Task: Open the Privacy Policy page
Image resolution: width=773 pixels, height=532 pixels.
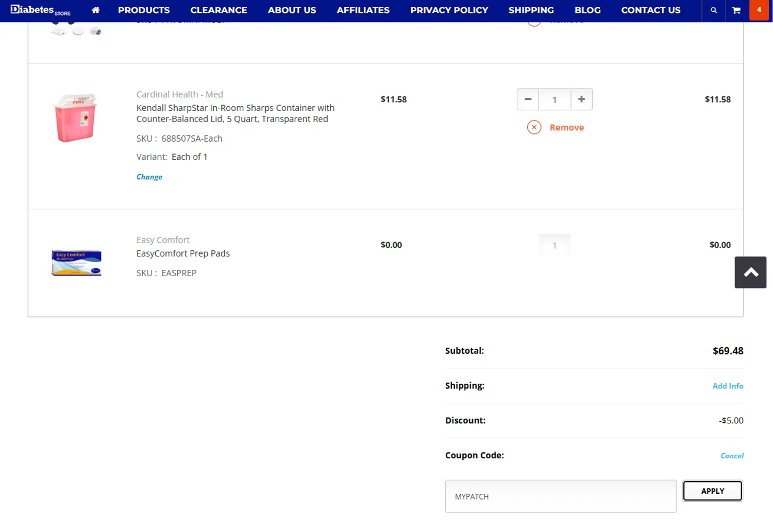Action: click(449, 10)
